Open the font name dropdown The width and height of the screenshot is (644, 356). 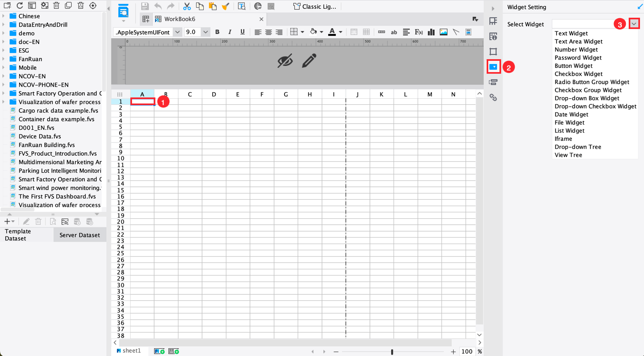pyautogui.click(x=177, y=32)
